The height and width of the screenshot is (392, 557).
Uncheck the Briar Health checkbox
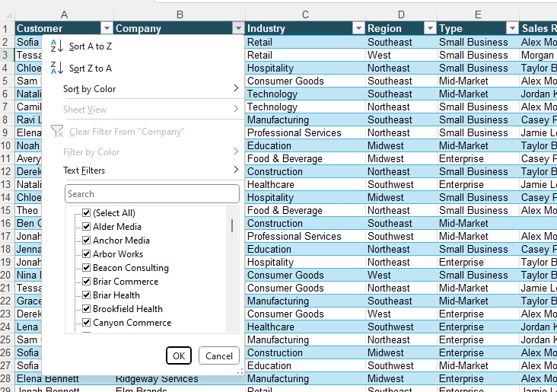click(86, 295)
